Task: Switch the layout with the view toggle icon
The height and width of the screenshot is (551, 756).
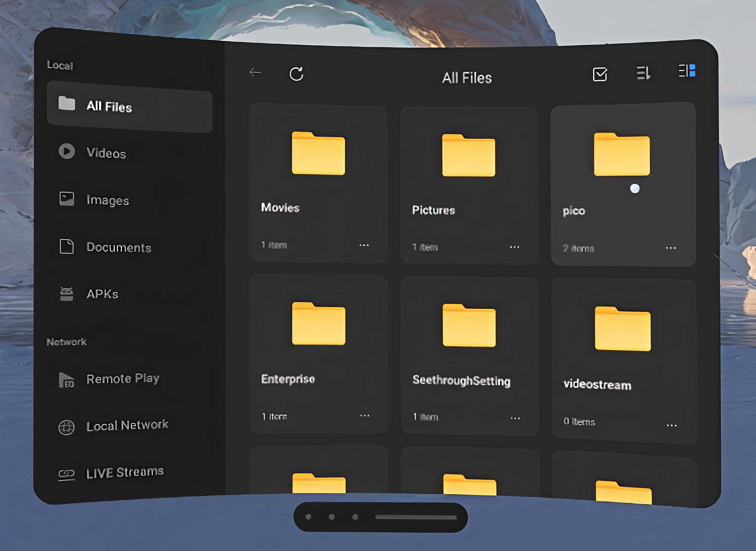Action: click(687, 71)
